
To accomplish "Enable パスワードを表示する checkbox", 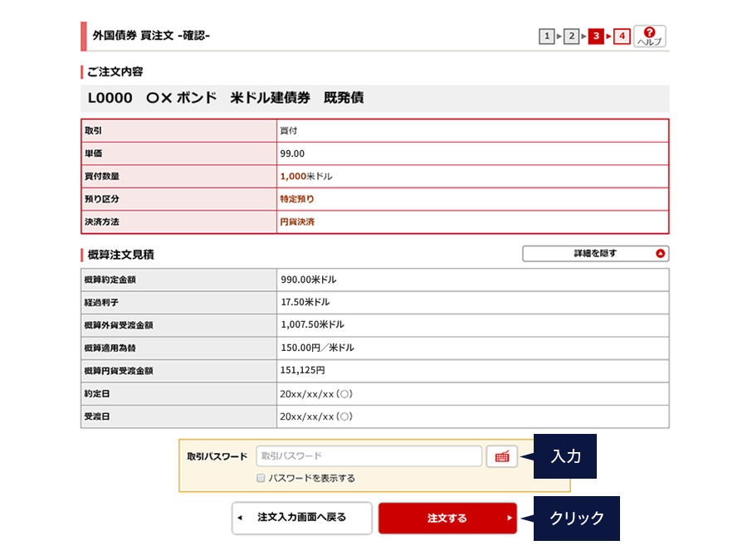I will coord(261,478).
